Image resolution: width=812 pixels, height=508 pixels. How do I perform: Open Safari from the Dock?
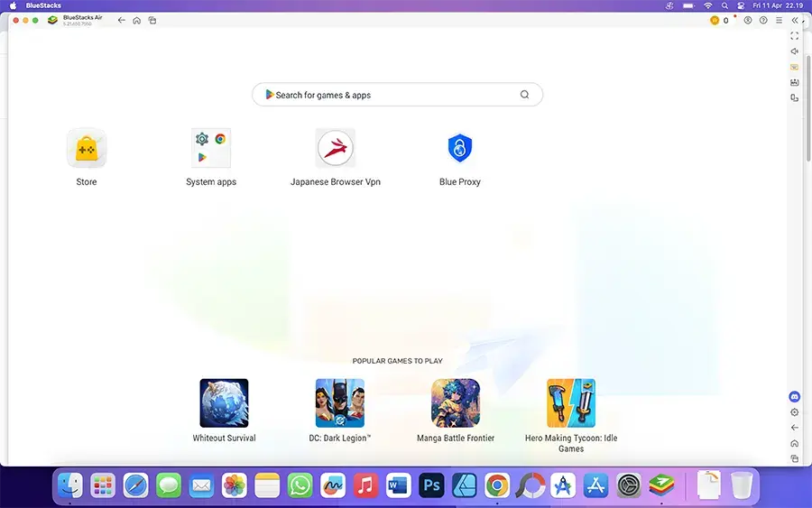[x=135, y=485]
